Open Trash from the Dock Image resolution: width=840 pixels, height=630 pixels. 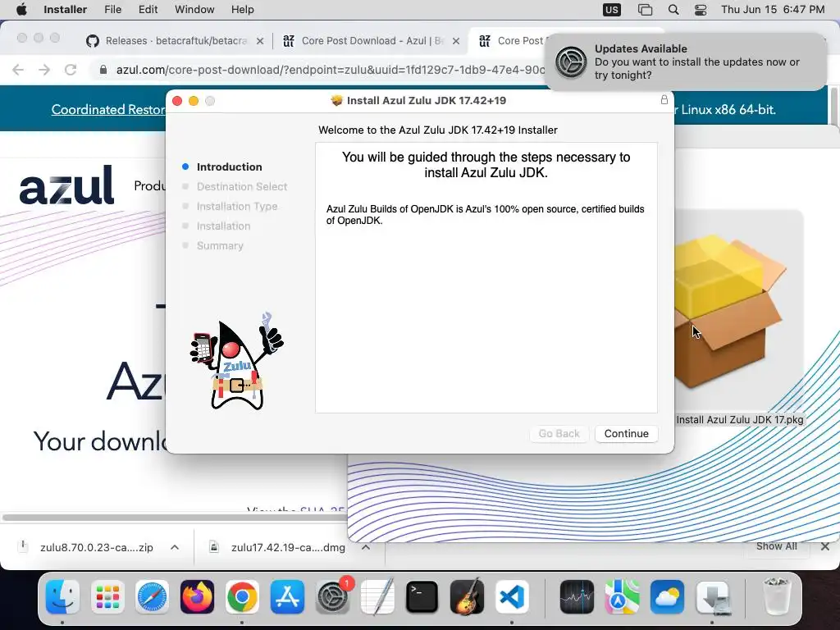point(776,596)
